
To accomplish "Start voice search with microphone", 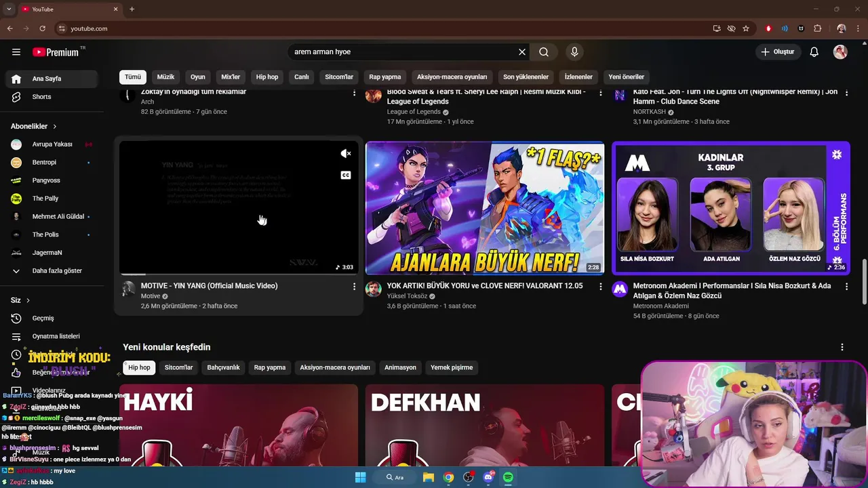I will tap(574, 52).
